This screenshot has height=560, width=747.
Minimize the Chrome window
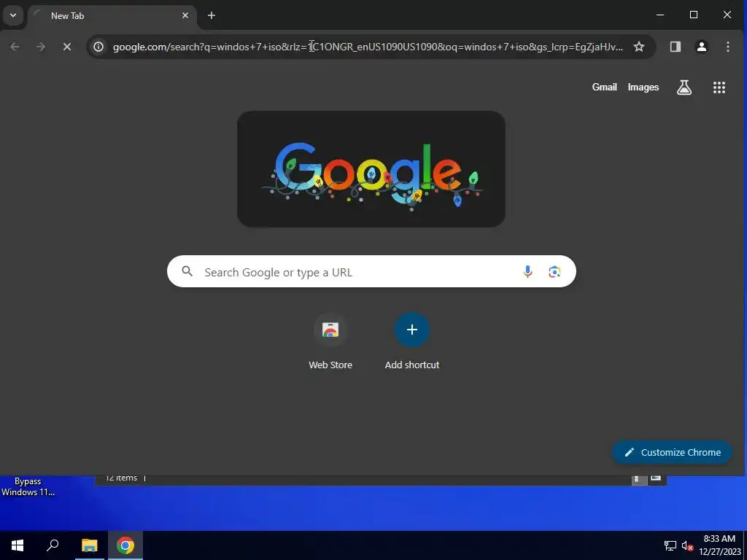(x=660, y=15)
